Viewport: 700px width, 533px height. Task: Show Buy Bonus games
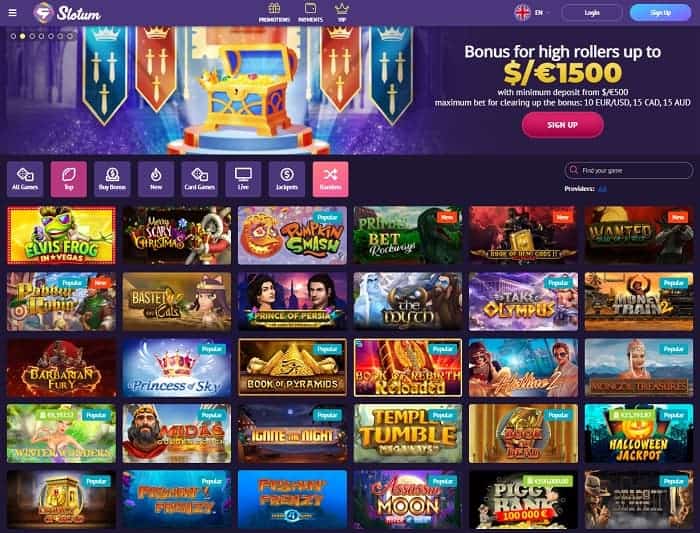click(112, 179)
